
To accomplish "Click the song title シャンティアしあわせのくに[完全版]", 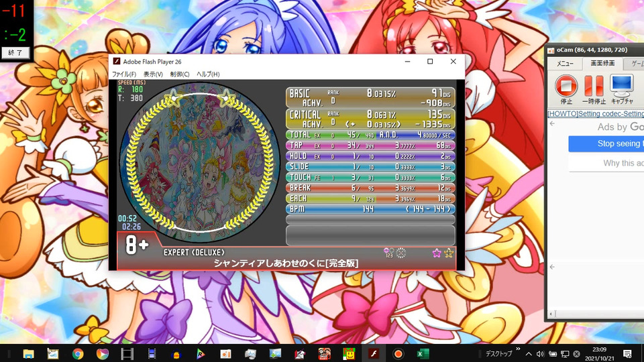I will point(286,263).
